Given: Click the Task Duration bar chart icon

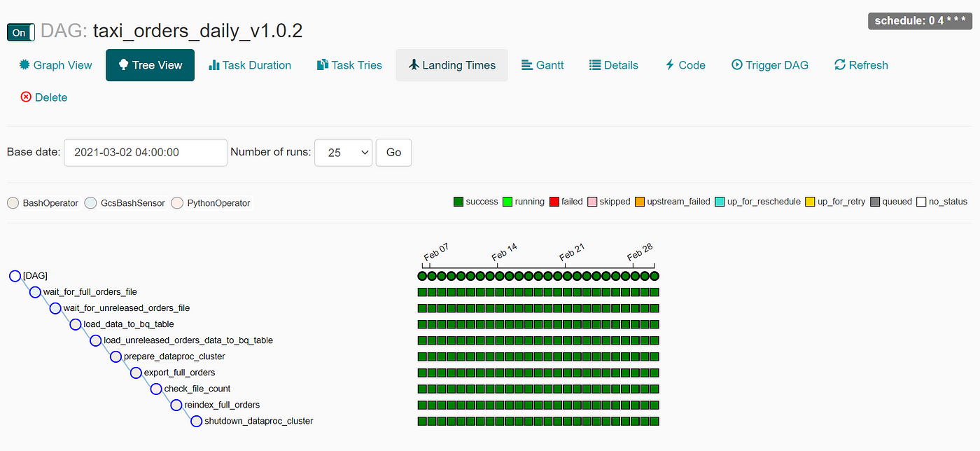Looking at the screenshot, I should (x=214, y=65).
